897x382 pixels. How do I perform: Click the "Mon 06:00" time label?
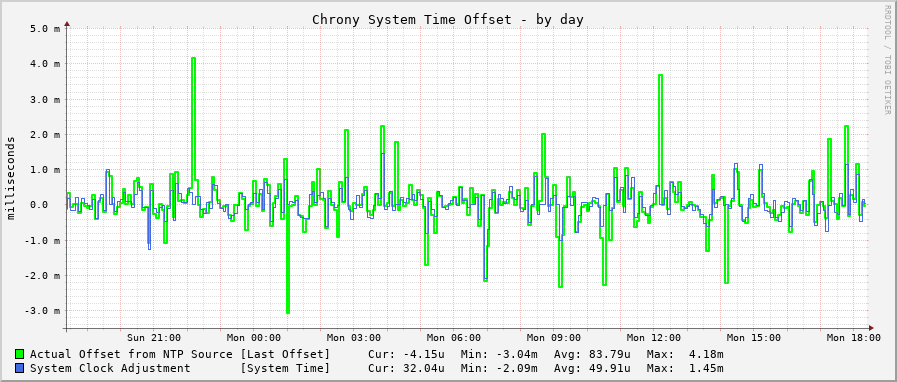[454, 338]
